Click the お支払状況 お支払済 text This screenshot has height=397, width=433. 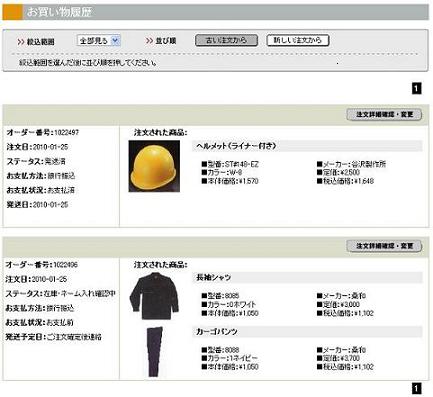point(41,190)
